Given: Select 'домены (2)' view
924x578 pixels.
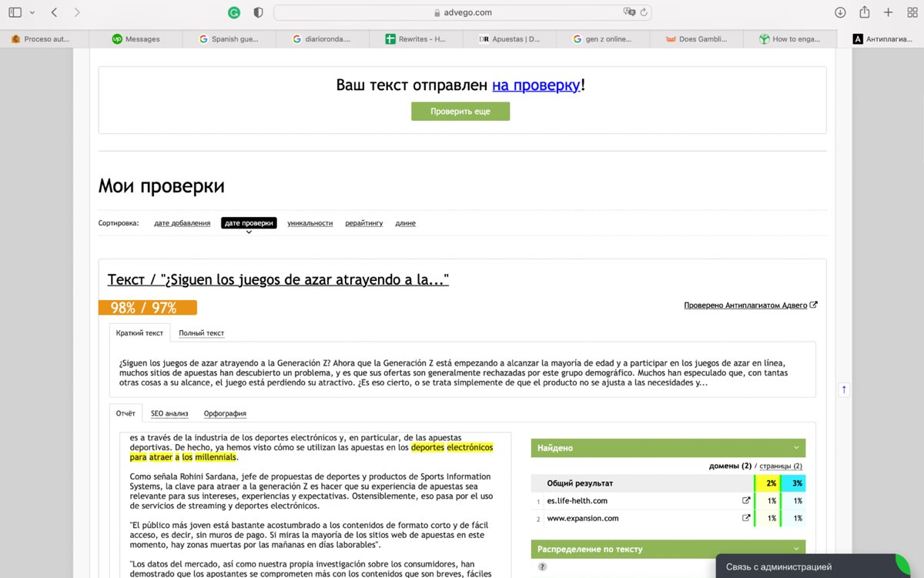Looking at the screenshot, I should pos(730,466).
